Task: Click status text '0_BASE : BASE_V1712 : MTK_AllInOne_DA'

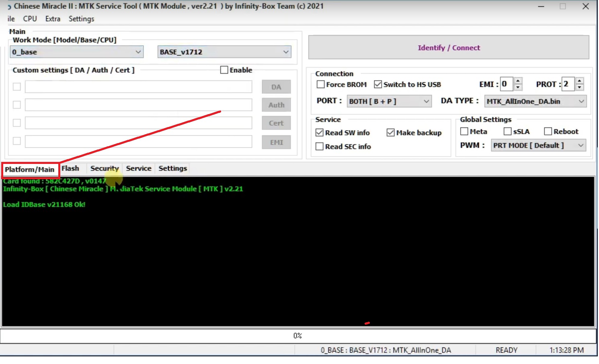Action: (x=386, y=350)
